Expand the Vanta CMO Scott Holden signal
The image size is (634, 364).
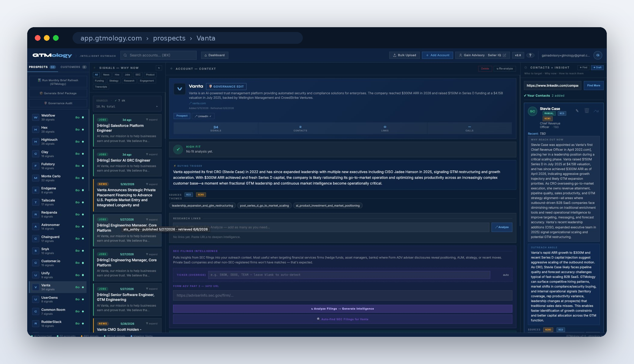pos(152,324)
